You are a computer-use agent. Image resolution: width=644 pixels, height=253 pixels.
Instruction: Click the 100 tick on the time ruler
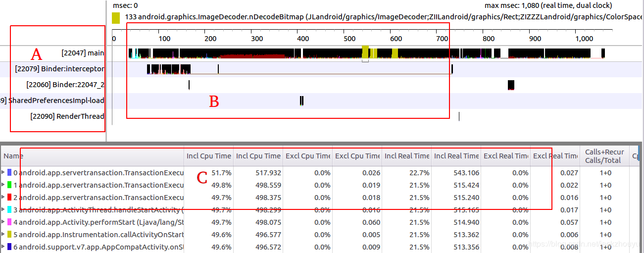(x=164, y=38)
